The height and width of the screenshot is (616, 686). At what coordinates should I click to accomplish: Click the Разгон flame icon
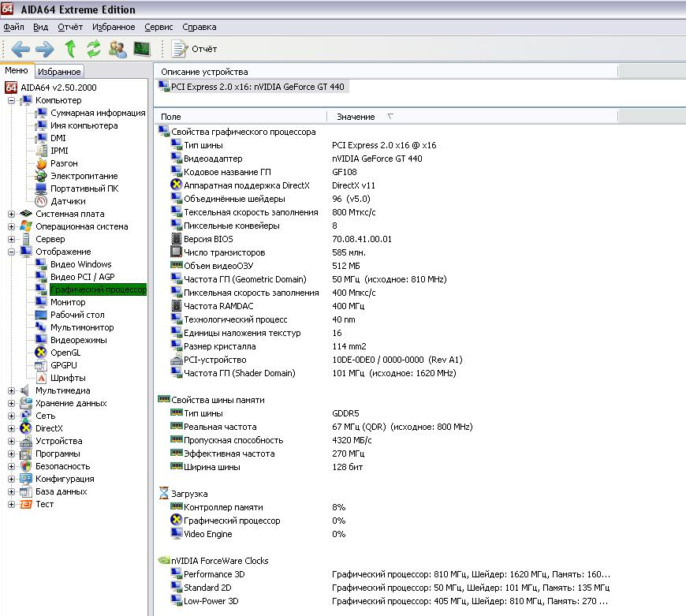point(41,163)
